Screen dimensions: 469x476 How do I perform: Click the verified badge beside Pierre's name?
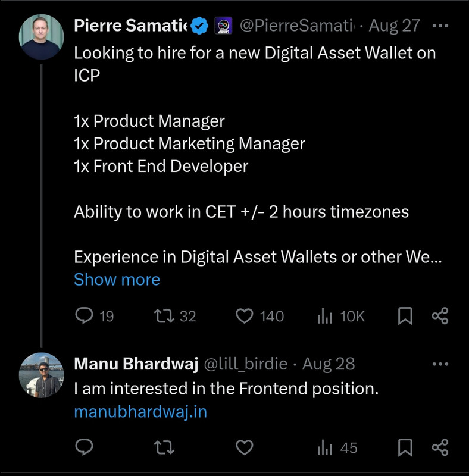pyautogui.click(x=199, y=26)
